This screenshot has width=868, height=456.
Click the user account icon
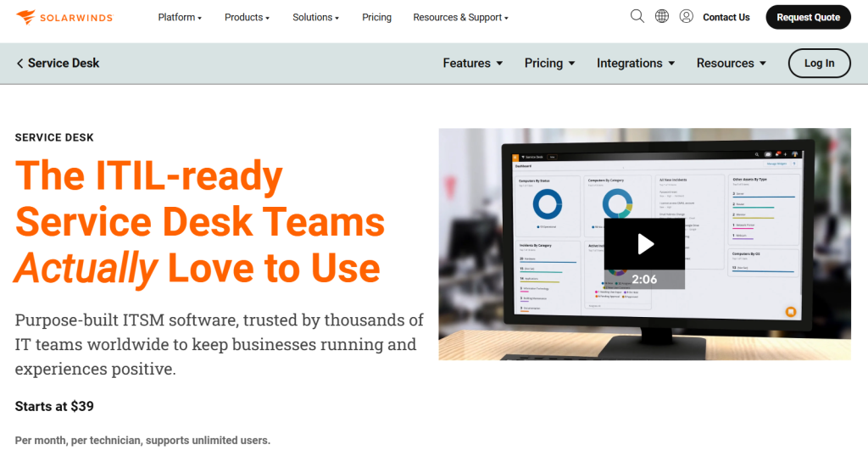(686, 17)
